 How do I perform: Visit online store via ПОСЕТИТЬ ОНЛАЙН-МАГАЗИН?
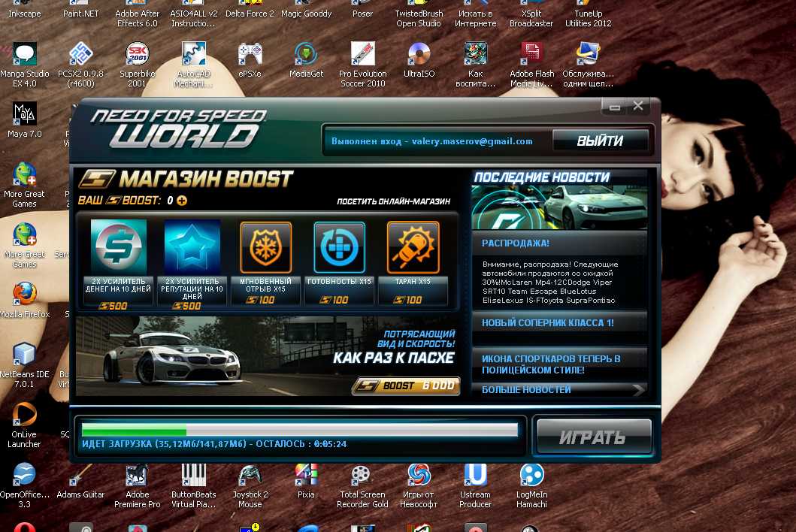(393, 201)
